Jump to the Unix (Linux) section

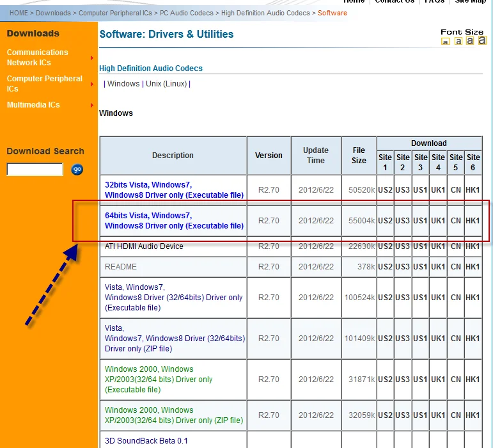(x=166, y=84)
